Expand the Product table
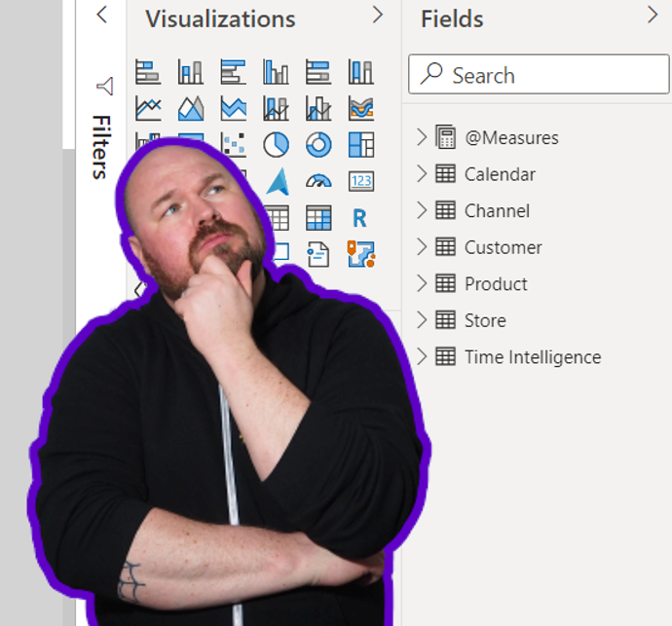672x626 pixels. [x=422, y=283]
